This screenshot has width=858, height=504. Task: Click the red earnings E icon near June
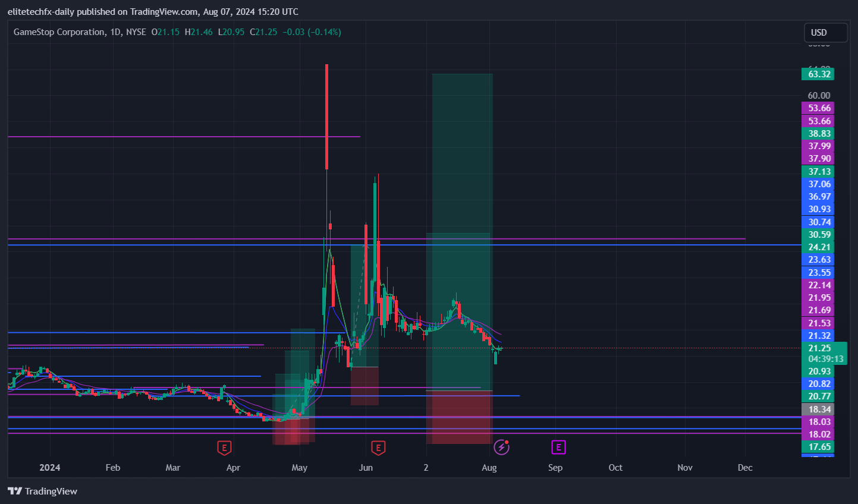[x=378, y=448]
